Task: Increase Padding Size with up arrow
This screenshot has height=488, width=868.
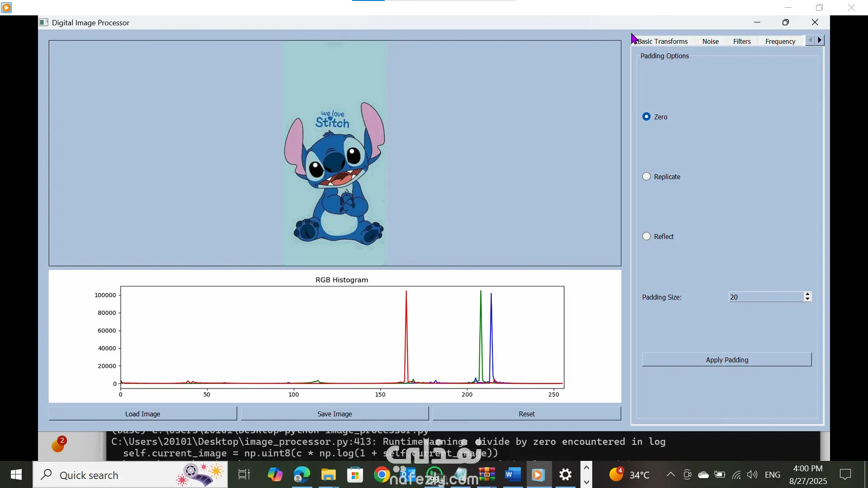Action: (x=807, y=294)
